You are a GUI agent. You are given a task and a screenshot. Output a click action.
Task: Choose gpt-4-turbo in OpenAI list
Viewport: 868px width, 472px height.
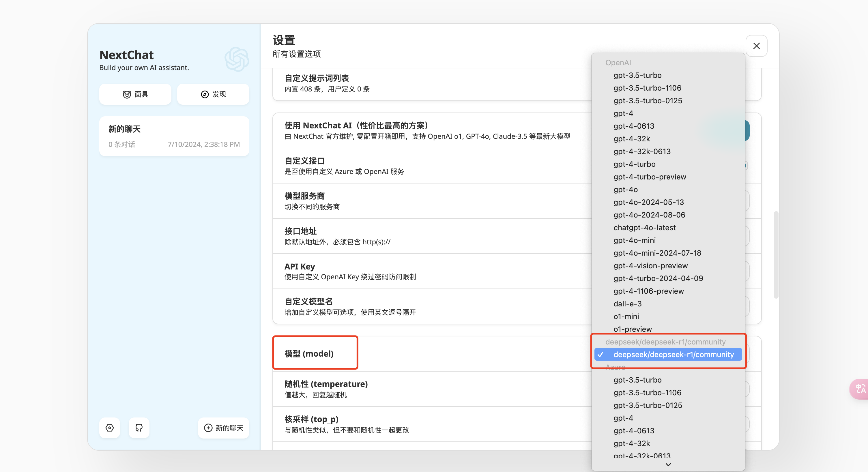[668, 164]
